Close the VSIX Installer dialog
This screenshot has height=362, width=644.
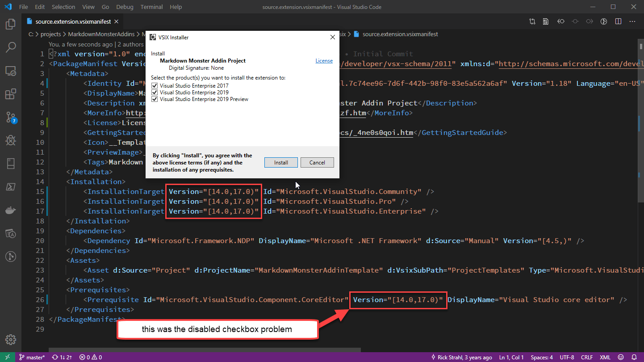pyautogui.click(x=332, y=38)
